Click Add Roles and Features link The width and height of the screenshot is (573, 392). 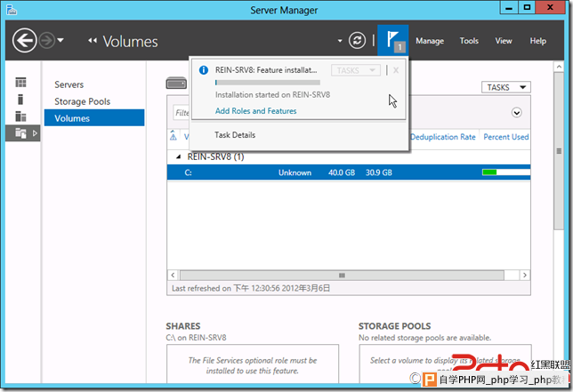256,111
